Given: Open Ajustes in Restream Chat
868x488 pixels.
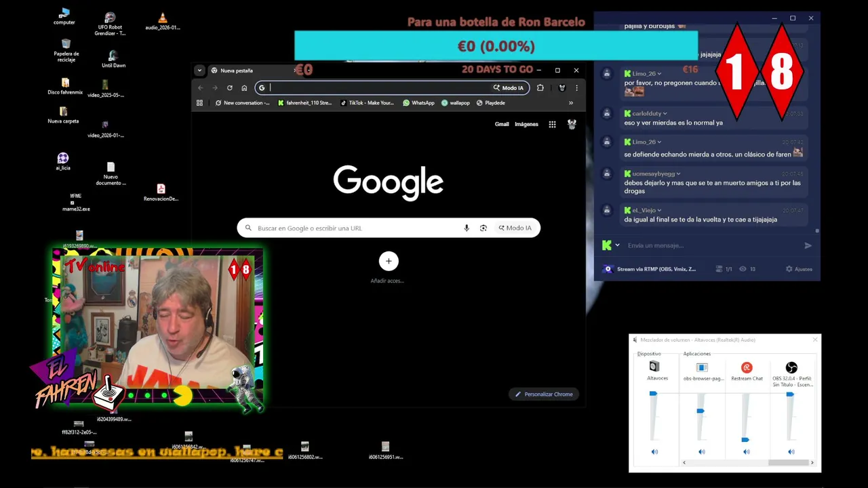Looking at the screenshot, I should 799,269.
